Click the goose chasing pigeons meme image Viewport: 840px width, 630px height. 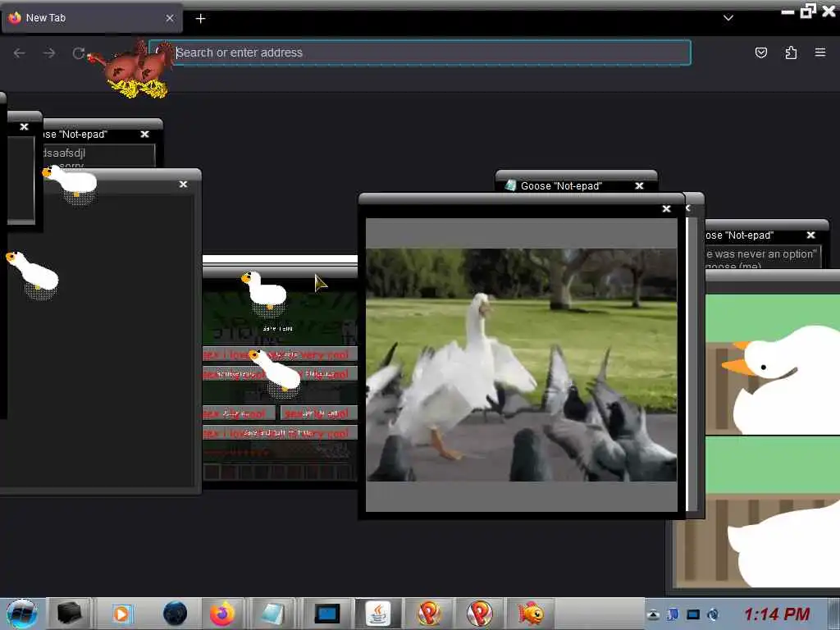click(521, 364)
